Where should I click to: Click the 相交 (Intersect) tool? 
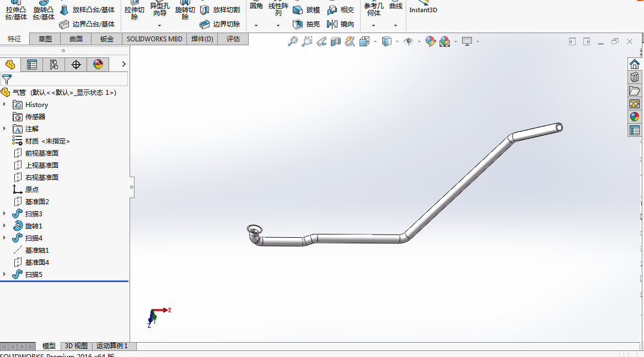coord(341,10)
